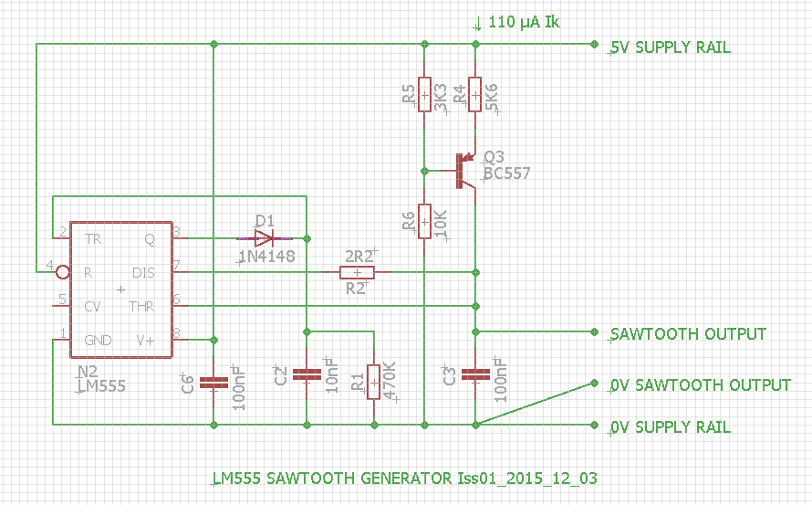
Task: Click the SAWTOOTH OUTPUT label
Action: 688,334
